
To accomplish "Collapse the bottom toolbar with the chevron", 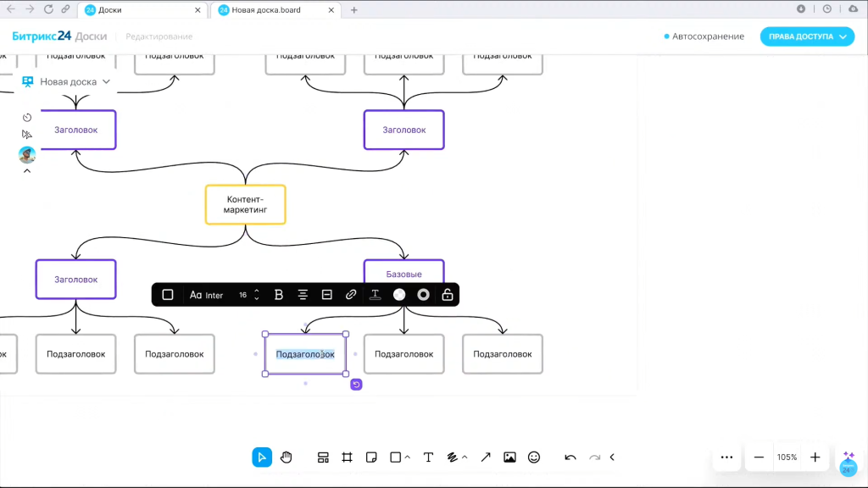I will (x=612, y=457).
